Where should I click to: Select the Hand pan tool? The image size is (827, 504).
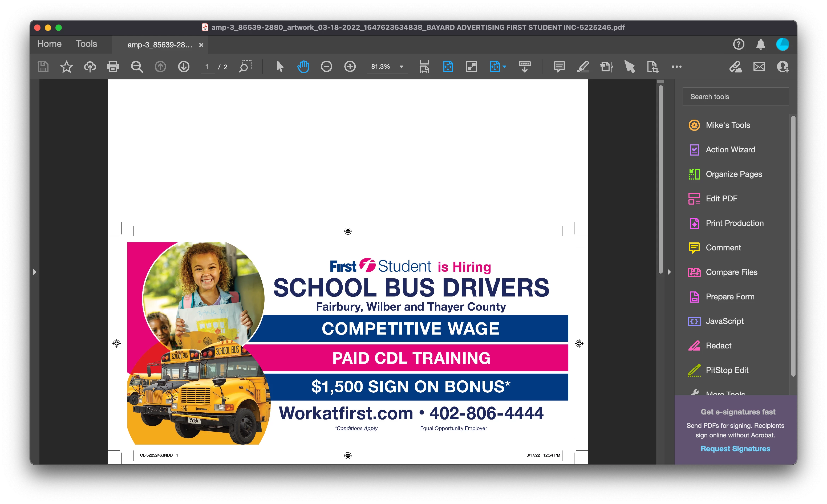(303, 66)
